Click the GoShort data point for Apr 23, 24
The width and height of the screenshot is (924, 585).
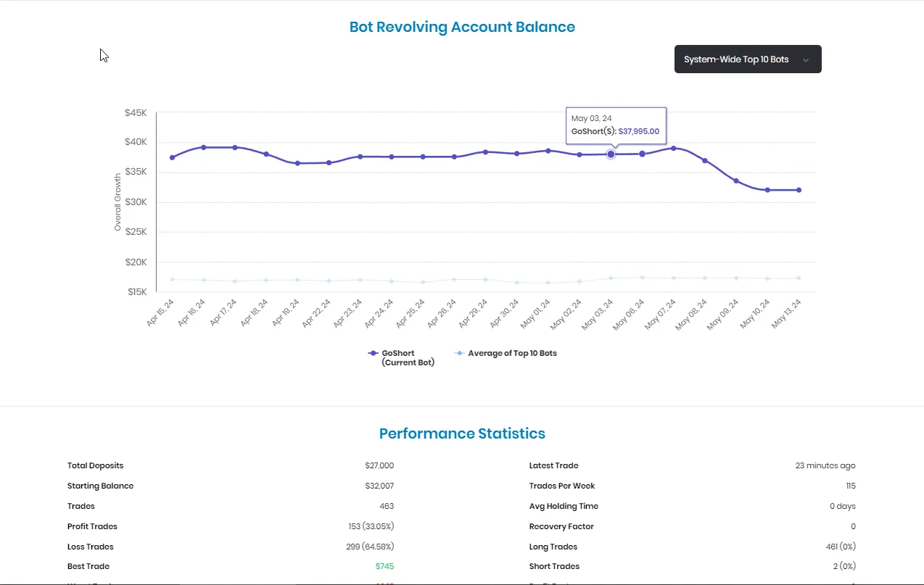coord(360,157)
